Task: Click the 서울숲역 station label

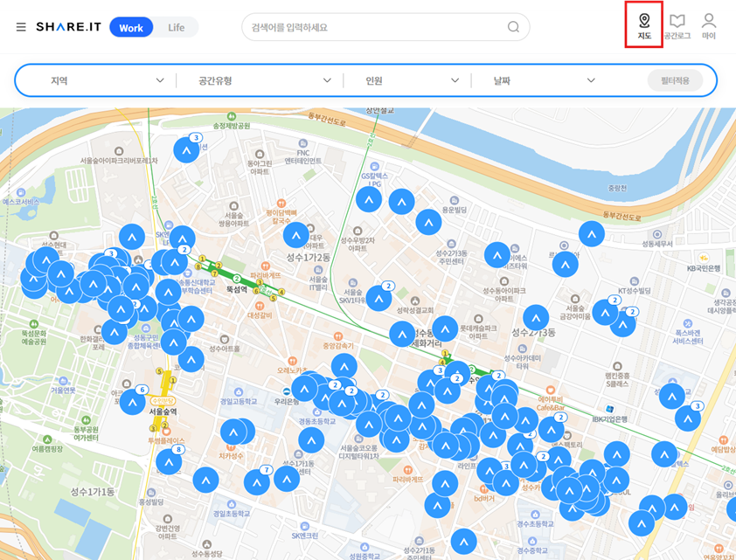Action: (163, 411)
